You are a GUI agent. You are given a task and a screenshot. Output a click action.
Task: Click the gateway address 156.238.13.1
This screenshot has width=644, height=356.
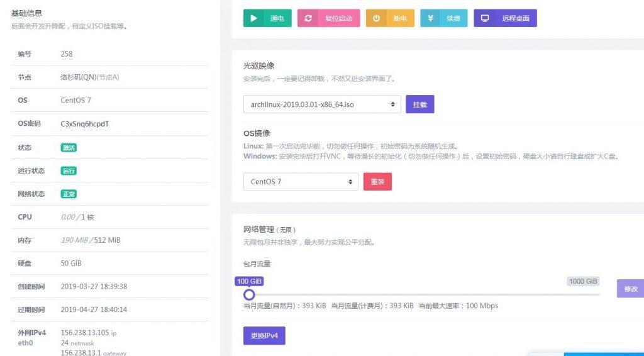click(80, 353)
